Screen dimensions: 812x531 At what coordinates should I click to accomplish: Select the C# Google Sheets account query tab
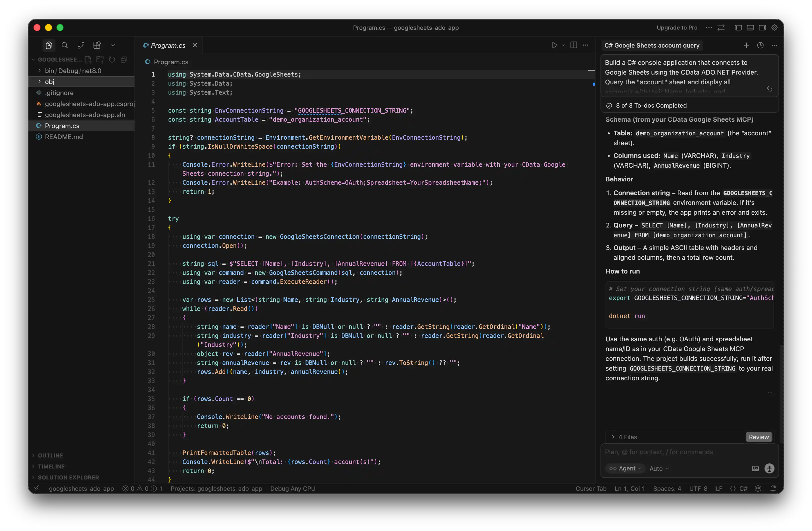point(652,45)
